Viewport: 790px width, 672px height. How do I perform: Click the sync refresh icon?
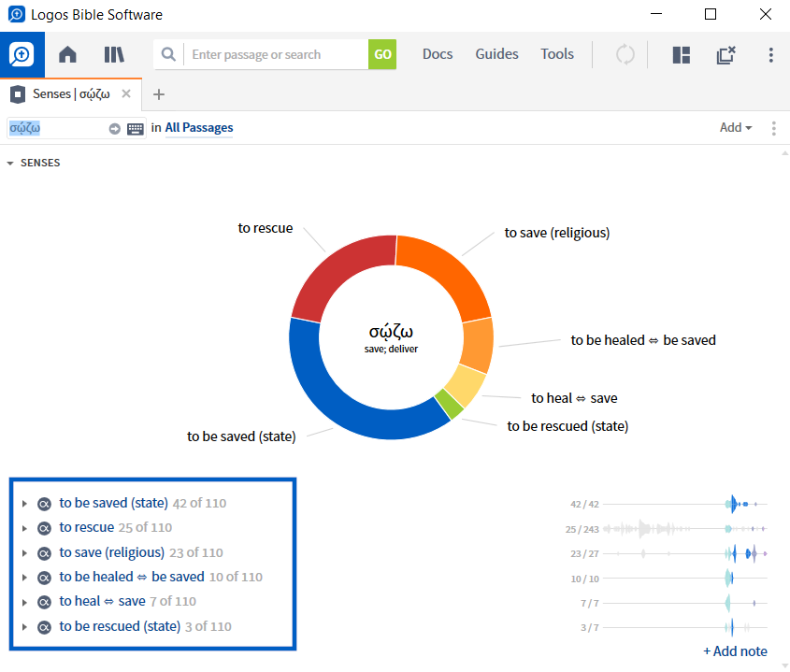625,54
